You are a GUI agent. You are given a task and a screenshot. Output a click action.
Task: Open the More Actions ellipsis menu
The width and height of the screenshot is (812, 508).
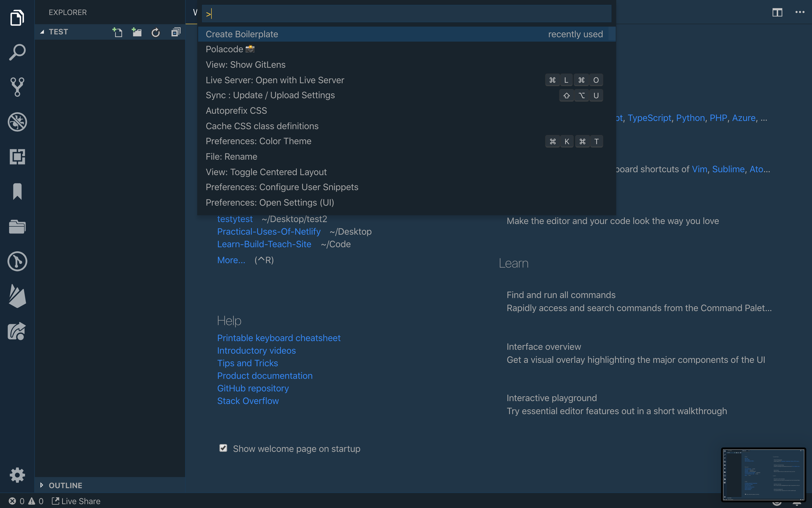pos(800,12)
